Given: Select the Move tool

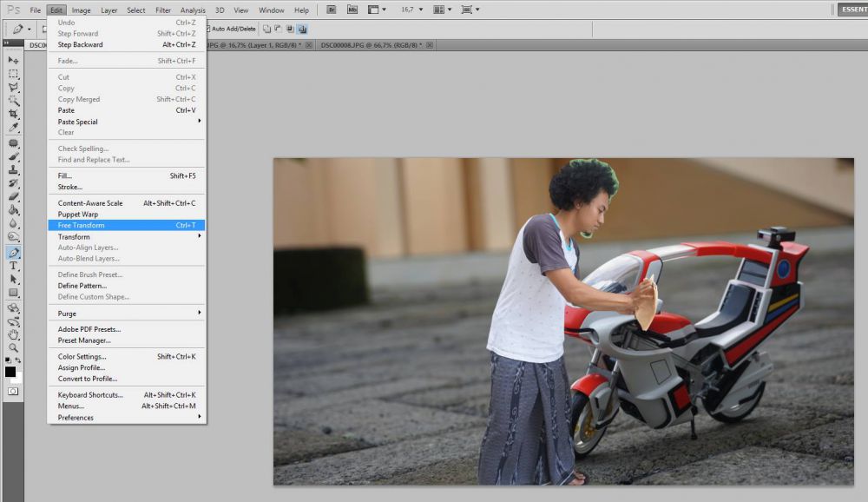Looking at the screenshot, I should (13, 60).
